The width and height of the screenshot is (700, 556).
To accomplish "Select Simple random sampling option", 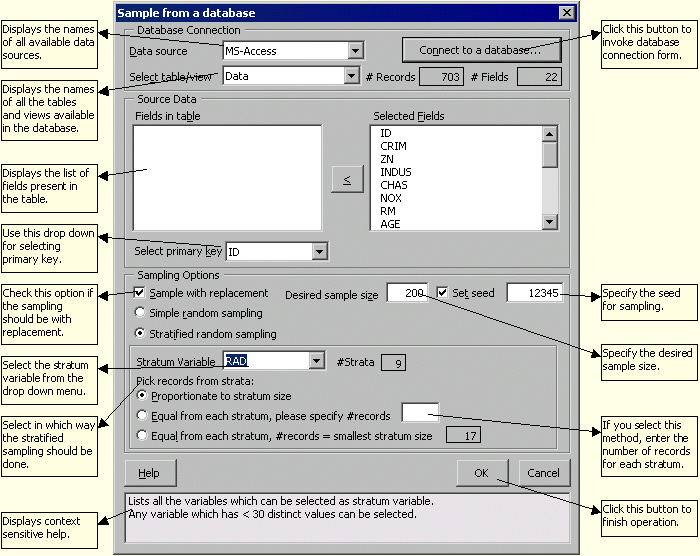I will coord(140,313).
